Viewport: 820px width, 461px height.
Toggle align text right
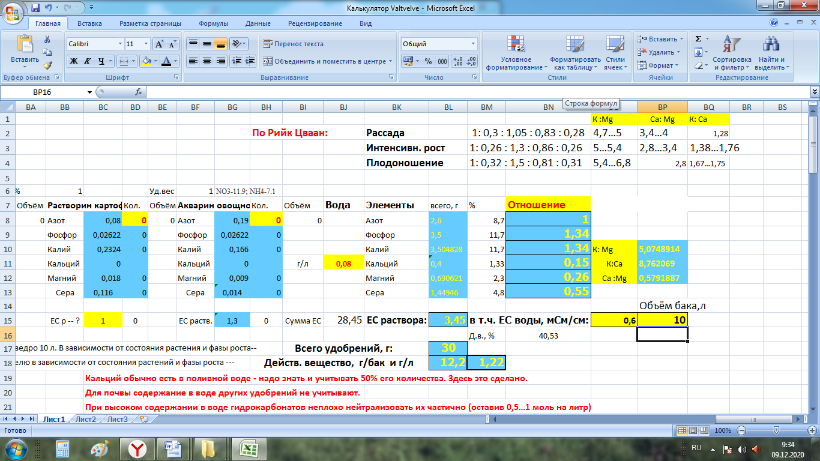pos(220,61)
